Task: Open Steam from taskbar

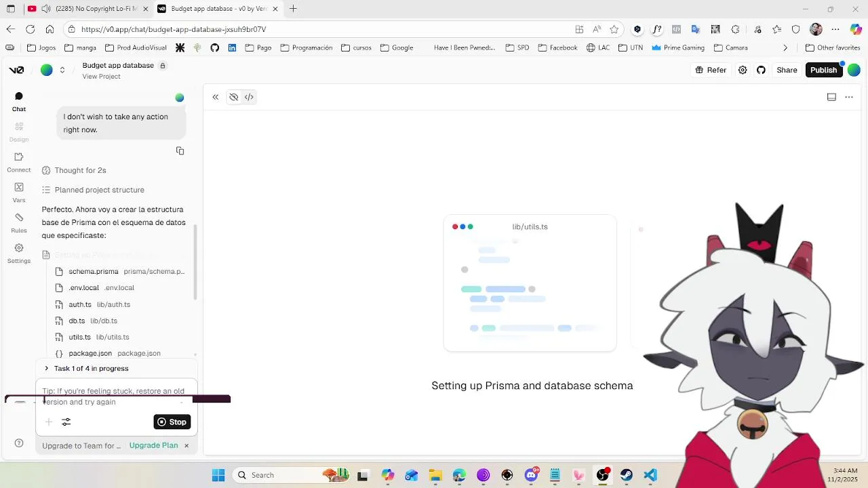Action: tap(627, 475)
